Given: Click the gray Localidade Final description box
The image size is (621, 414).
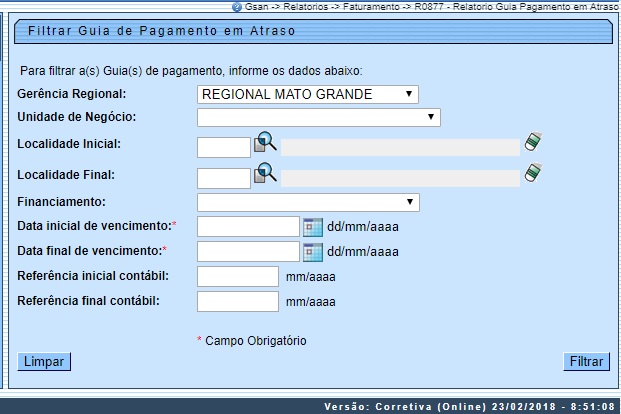Looking at the screenshot, I should pyautogui.click(x=400, y=178).
